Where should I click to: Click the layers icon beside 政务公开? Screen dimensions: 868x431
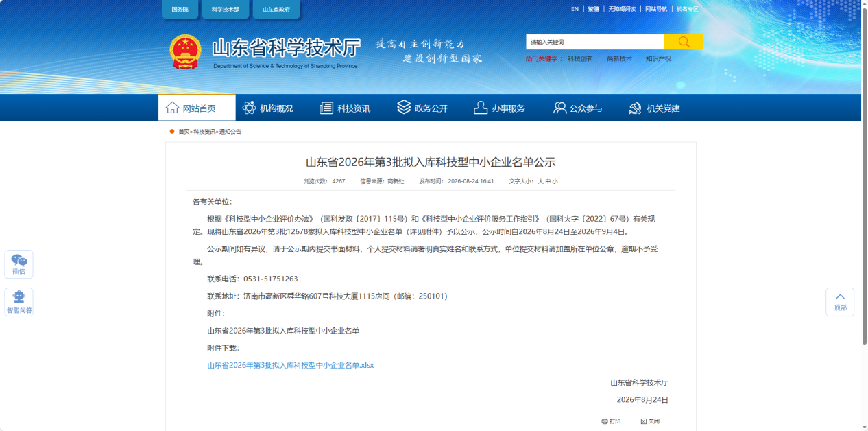tap(404, 108)
